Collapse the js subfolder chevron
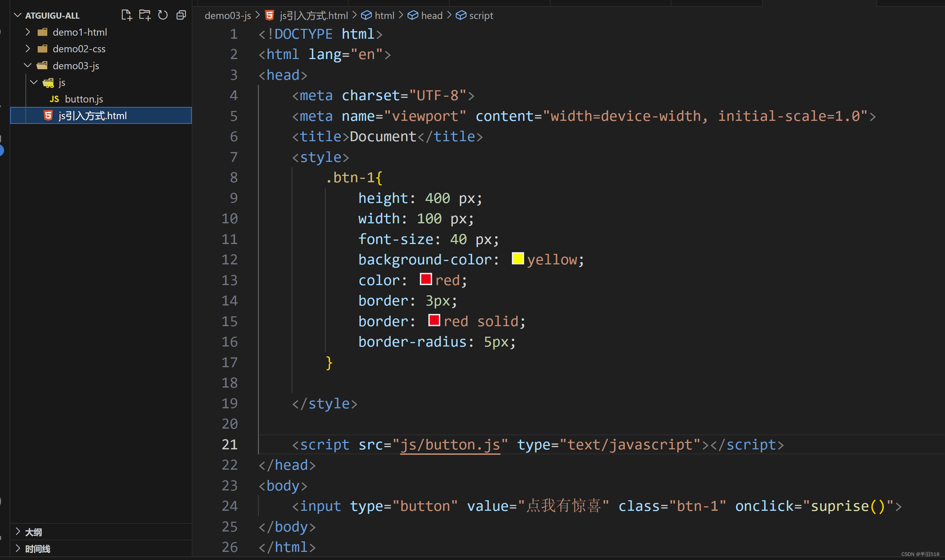 click(34, 82)
